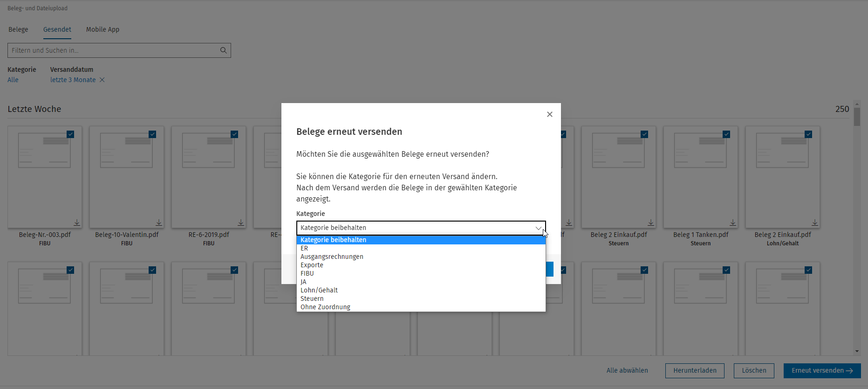Viewport: 868px width, 389px height.
Task: Go to the Mobile App tab
Action: [103, 29]
